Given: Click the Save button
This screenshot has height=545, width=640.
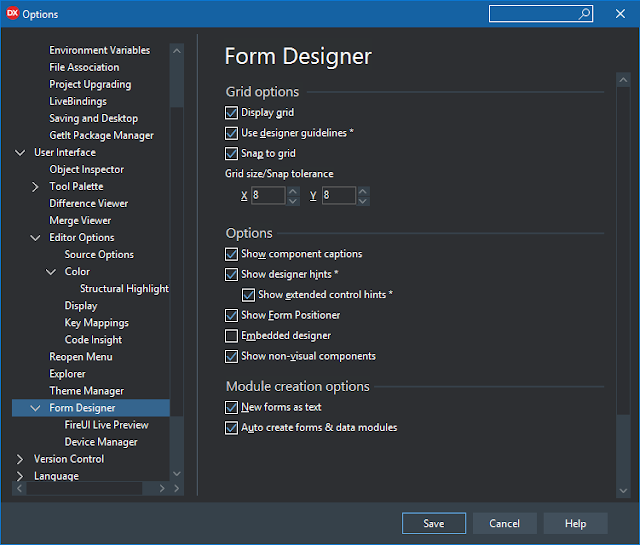Looking at the screenshot, I should point(433,523).
